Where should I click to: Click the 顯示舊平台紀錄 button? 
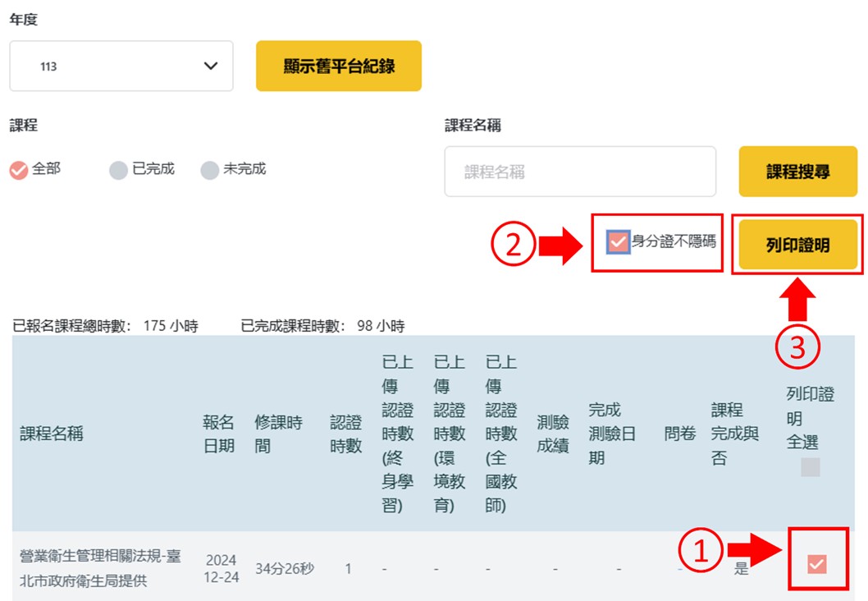click(339, 67)
